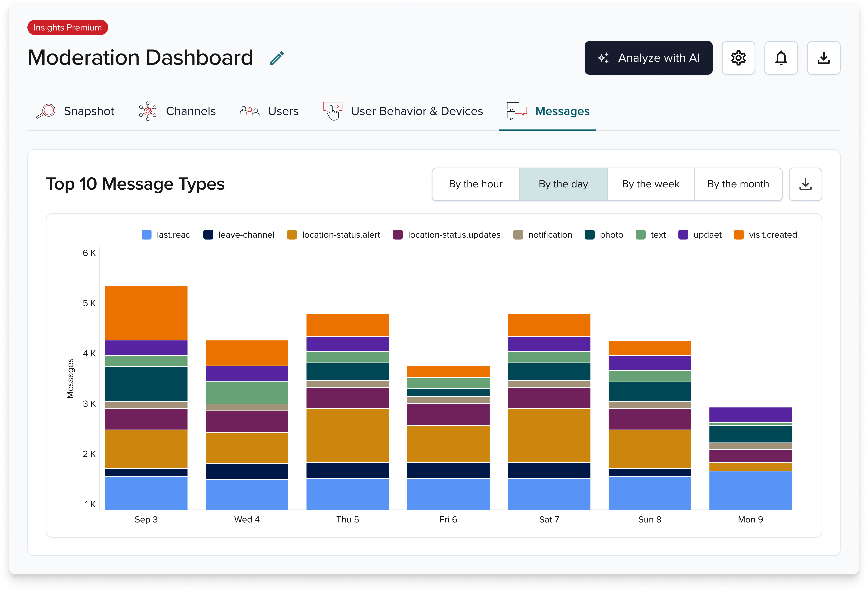
Task: Click the Snapshot magnifier icon
Action: (x=46, y=111)
